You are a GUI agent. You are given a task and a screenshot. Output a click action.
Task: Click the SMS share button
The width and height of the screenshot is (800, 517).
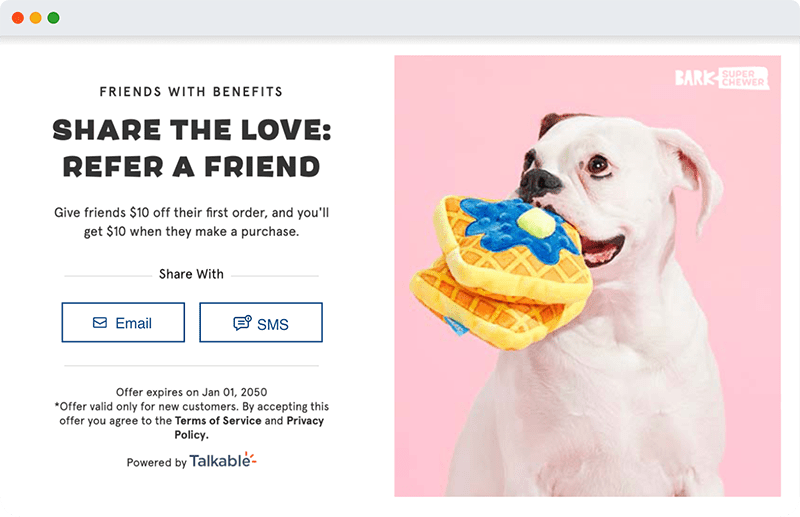click(261, 323)
